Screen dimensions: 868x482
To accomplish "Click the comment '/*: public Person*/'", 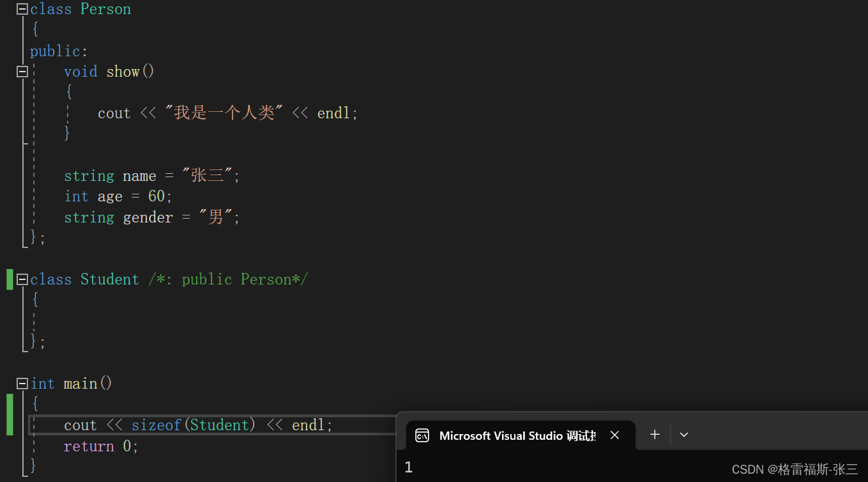I will click(228, 279).
